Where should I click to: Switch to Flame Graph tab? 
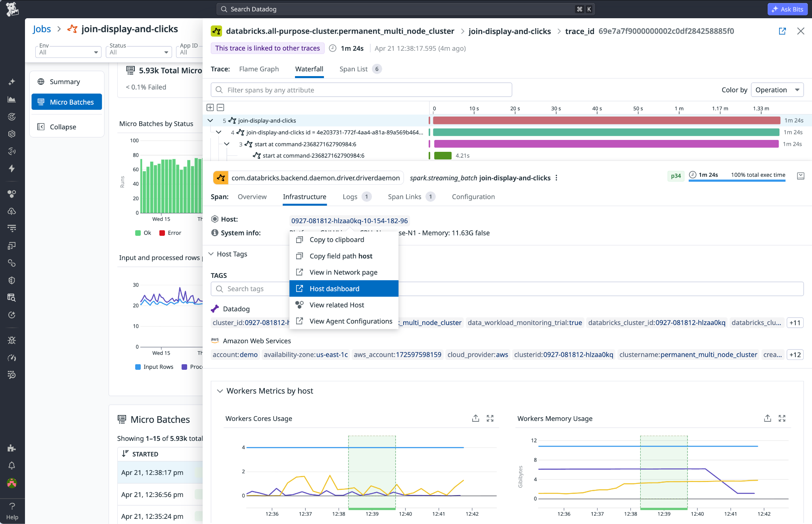click(259, 69)
